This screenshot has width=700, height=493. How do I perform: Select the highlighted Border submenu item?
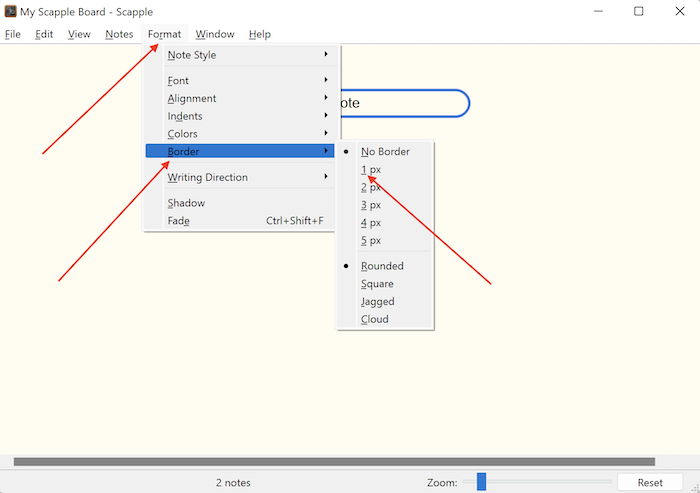pyautogui.click(x=240, y=151)
